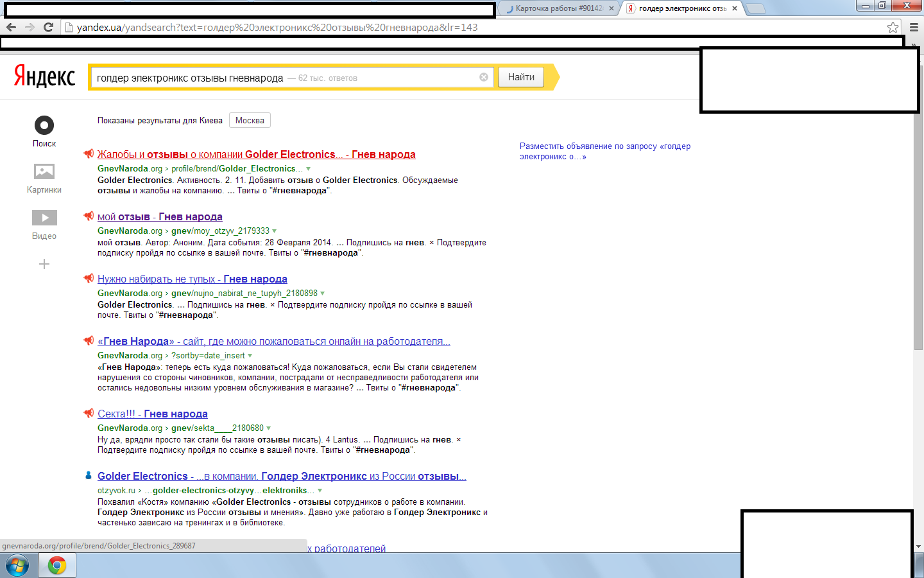
Task: Go back with the browser back arrow
Action: click(11, 27)
